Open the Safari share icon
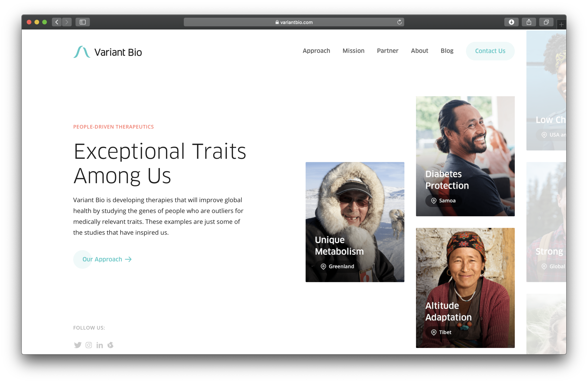This screenshot has width=588, height=383. tap(529, 22)
